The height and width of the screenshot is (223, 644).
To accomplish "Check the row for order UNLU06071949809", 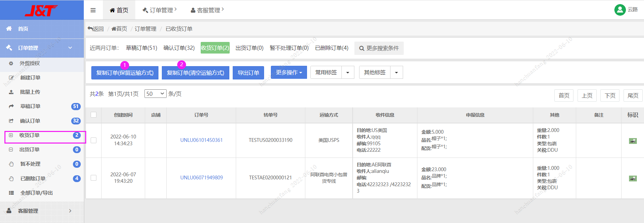I will pos(94,178).
